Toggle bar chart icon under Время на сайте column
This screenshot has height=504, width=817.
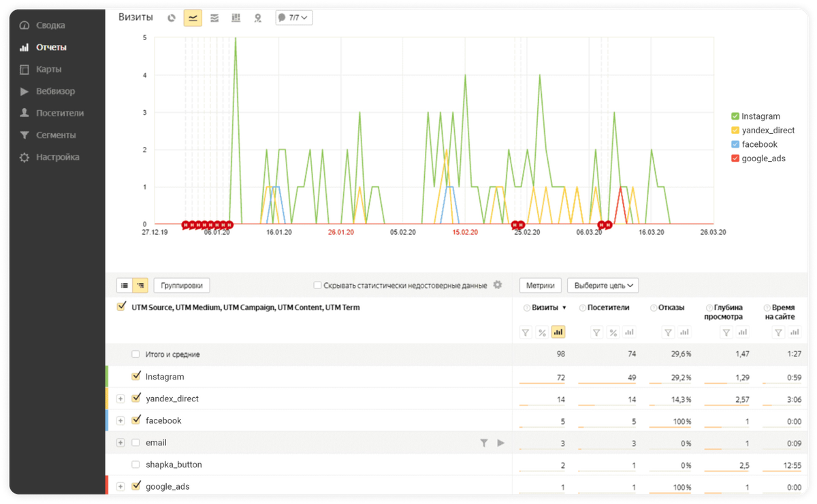click(795, 333)
